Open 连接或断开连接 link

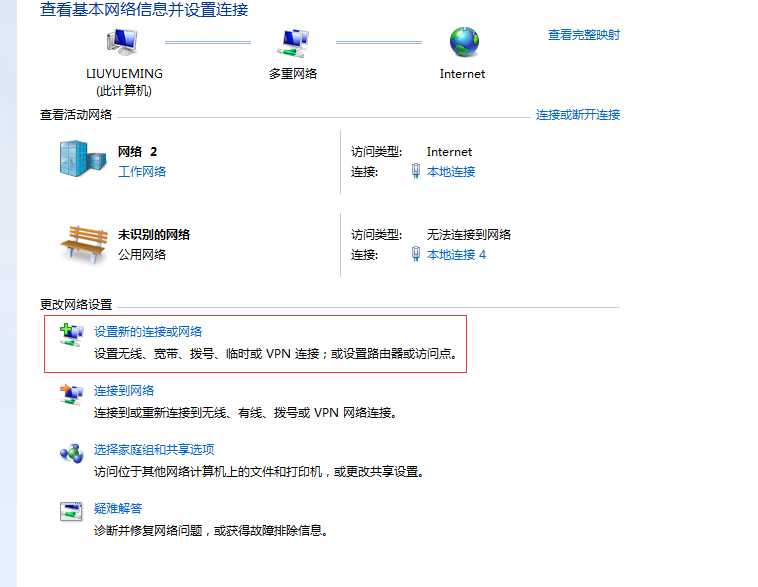tap(578, 115)
